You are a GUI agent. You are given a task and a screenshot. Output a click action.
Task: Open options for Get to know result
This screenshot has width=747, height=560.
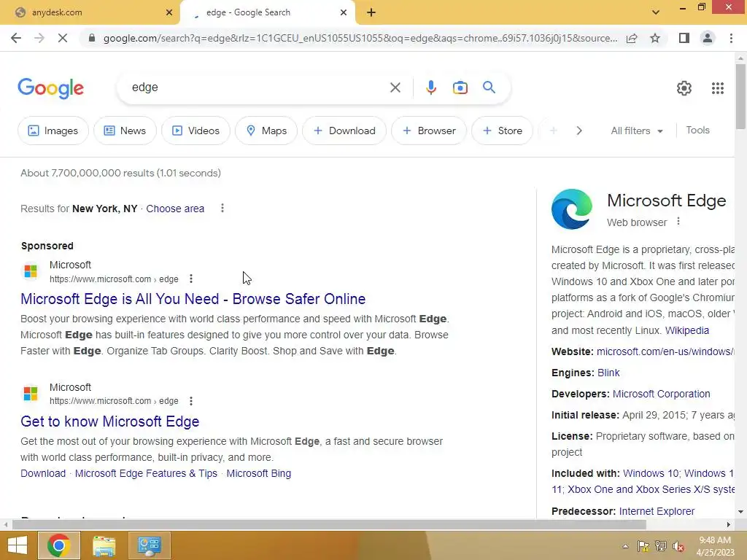191,401
